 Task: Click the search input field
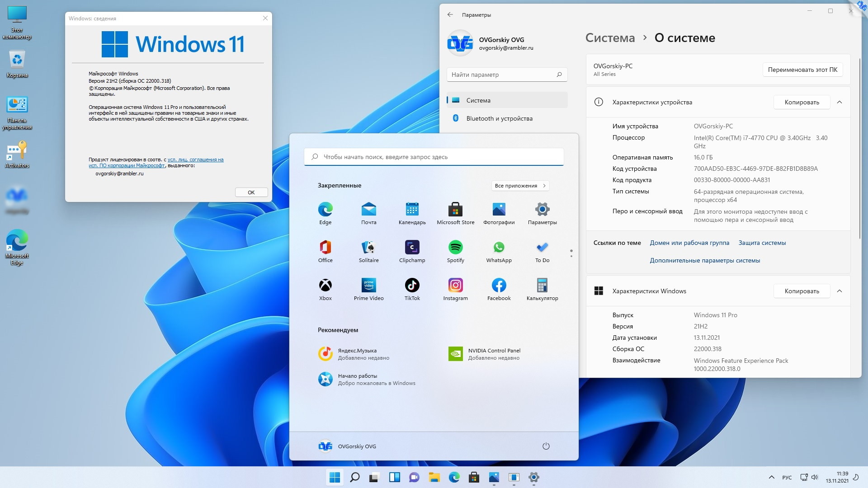pos(434,156)
